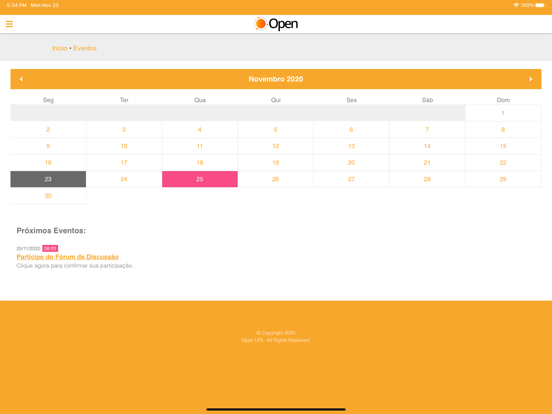Select day 24 in the calendar
This screenshot has width=552, height=414.
tap(124, 179)
